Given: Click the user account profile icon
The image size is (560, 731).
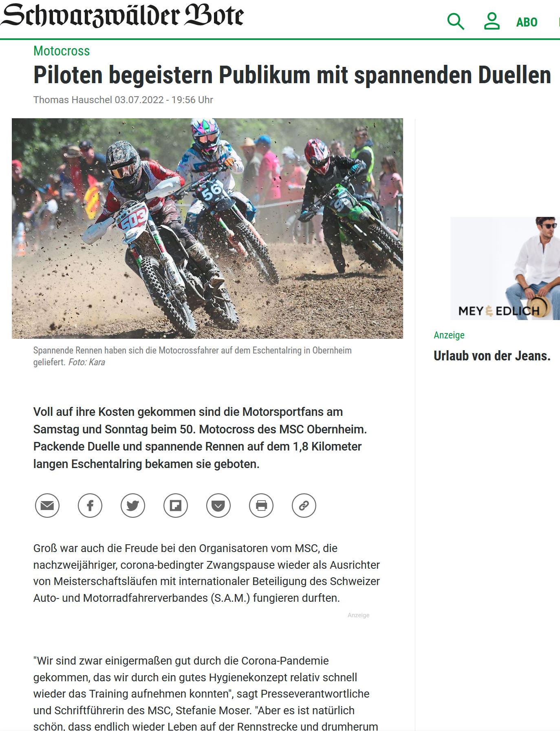Looking at the screenshot, I should click(492, 21).
